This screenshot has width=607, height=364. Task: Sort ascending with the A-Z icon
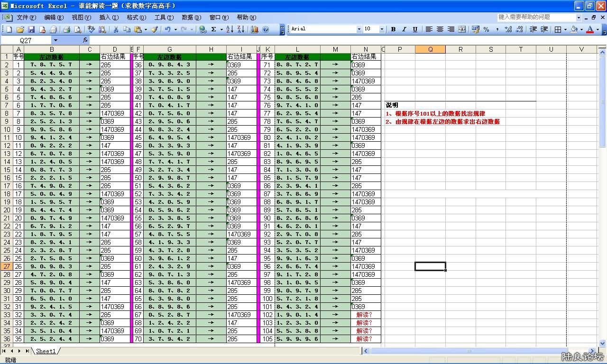coord(230,29)
